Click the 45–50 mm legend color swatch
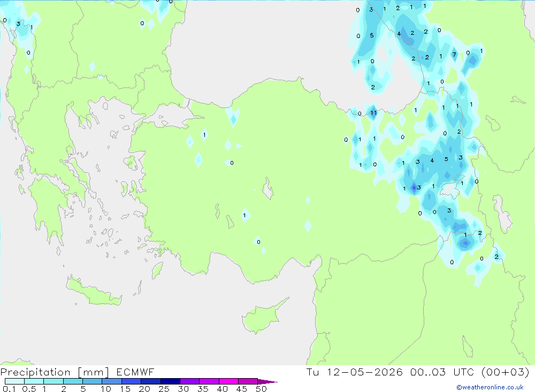The image size is (535, 392). click(x=248, y=381)
